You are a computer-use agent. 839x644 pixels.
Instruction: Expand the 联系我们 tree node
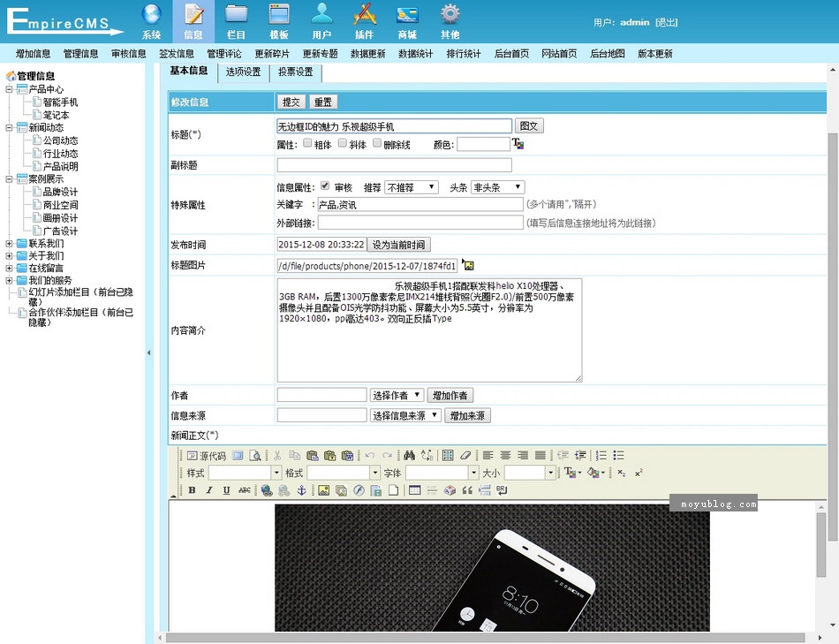(x=9, y=244)
